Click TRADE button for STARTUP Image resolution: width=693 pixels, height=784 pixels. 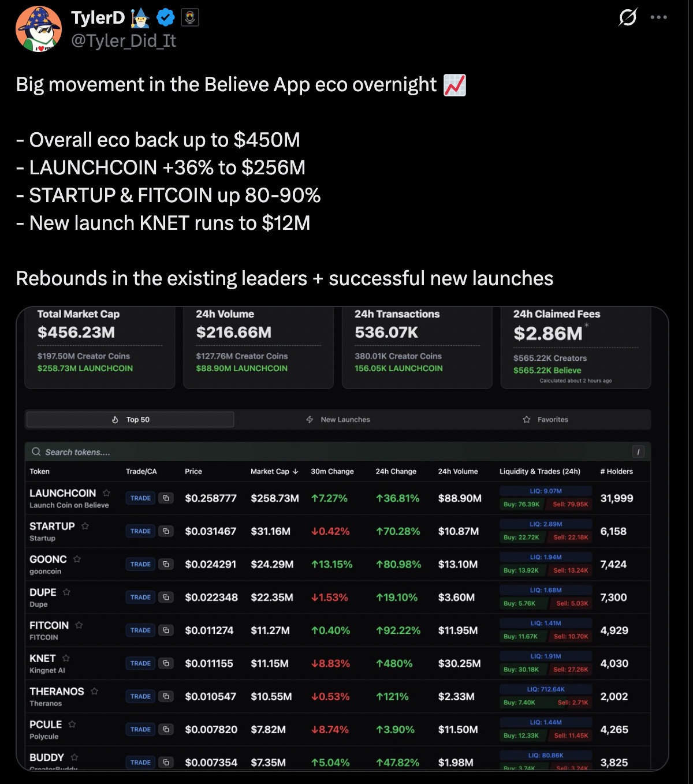(x=140, y=531)
